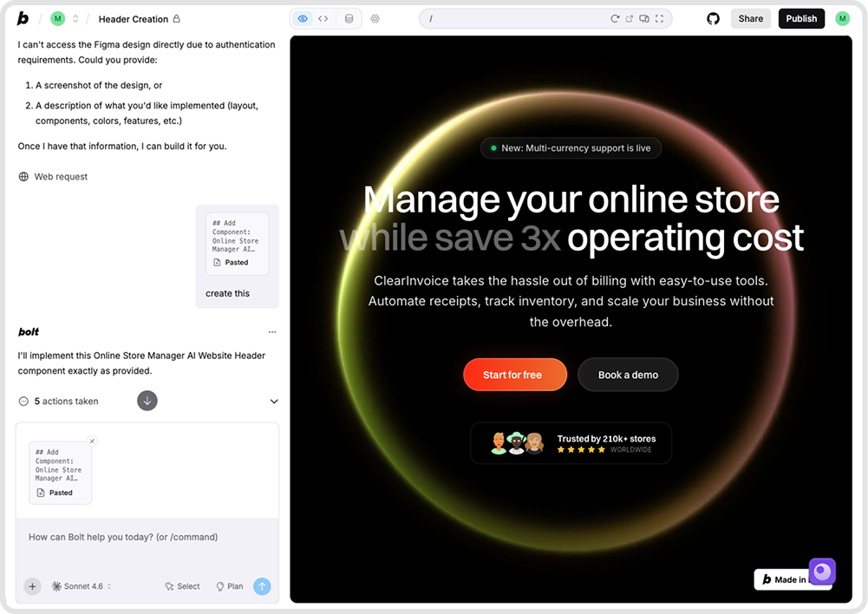The width and height of the screenshot is (868, 614).
Task: Reload the preview page
Action: pyautogui.click(x=615, y=18)
